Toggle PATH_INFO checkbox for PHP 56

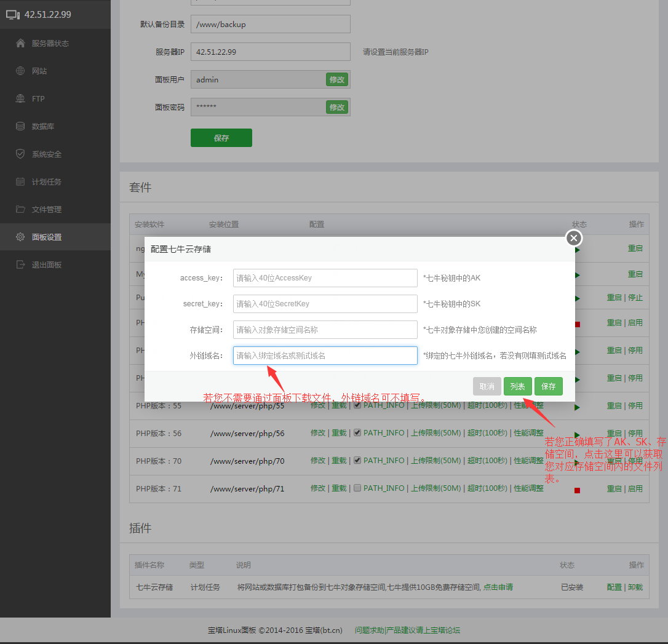357,433
